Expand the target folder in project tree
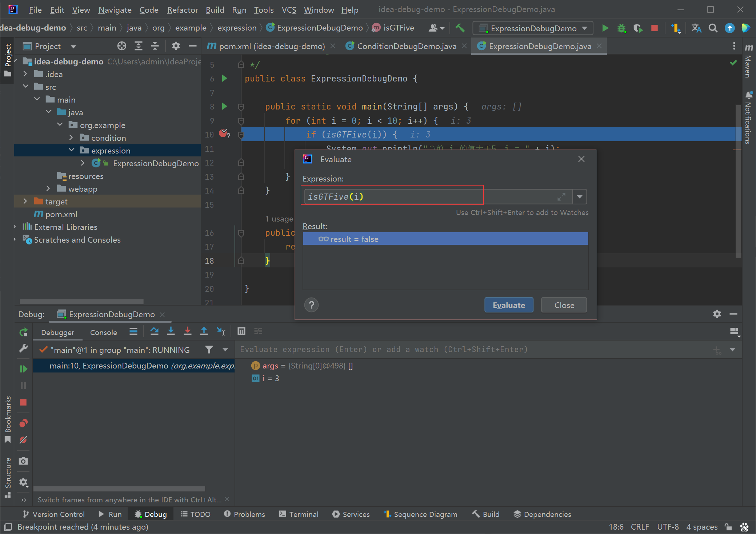This screenshot has height=534, width=756. [x=25, y=201]
